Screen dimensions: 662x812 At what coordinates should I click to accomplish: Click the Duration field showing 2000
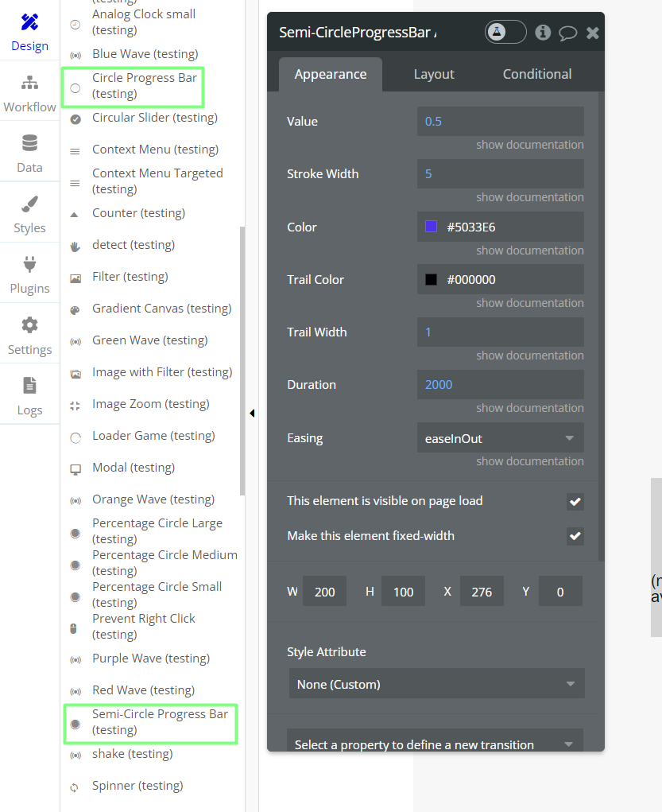[x=501, y=385]
